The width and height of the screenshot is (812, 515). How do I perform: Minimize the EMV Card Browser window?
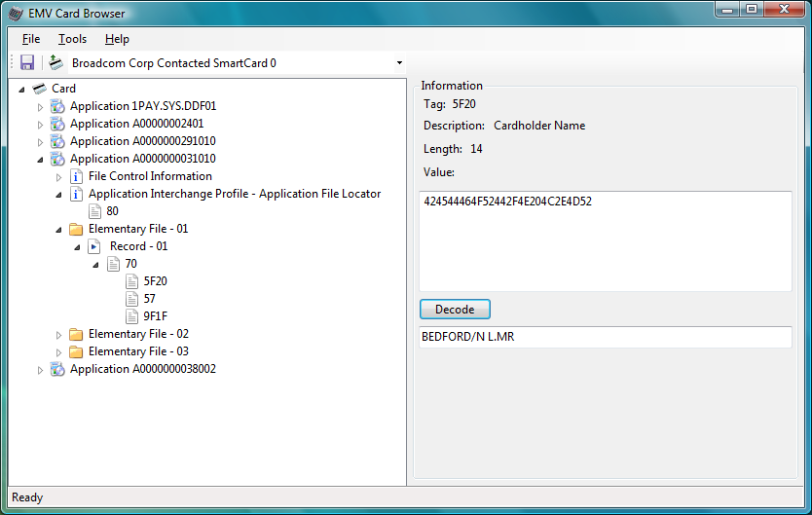point(727,10)
